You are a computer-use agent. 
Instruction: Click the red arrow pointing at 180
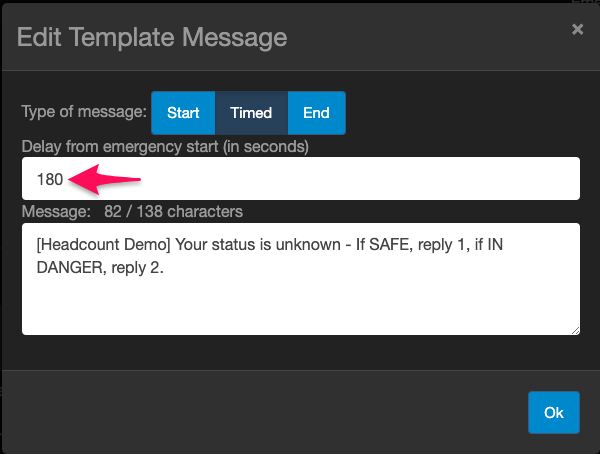[x=108, y=181]
